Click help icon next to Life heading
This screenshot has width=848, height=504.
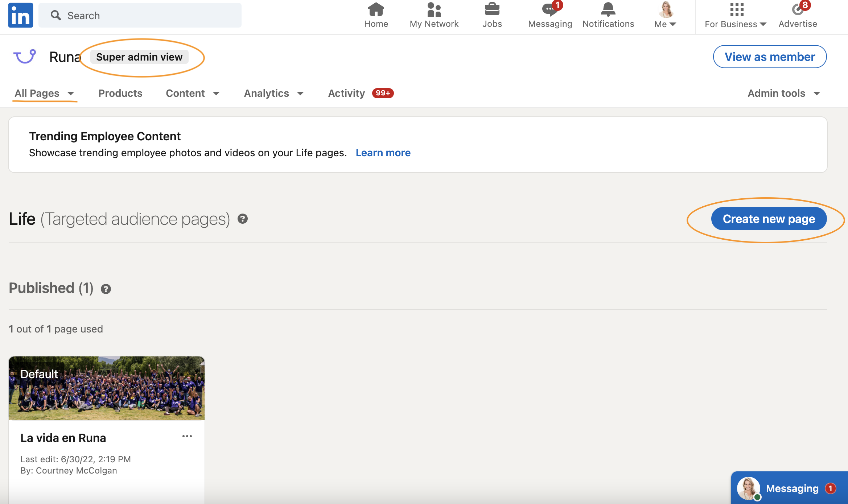[243, 219]
